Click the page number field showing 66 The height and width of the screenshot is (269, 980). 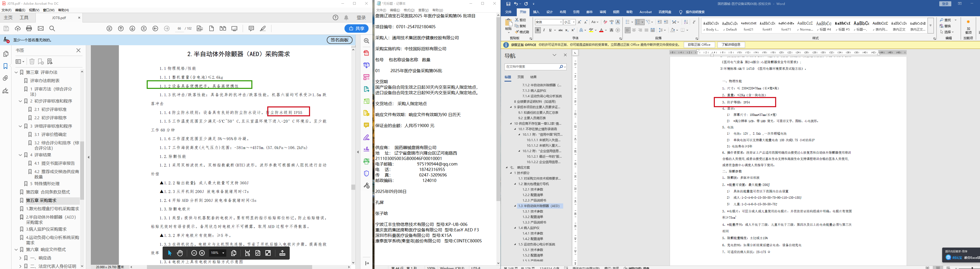(179, 28)
